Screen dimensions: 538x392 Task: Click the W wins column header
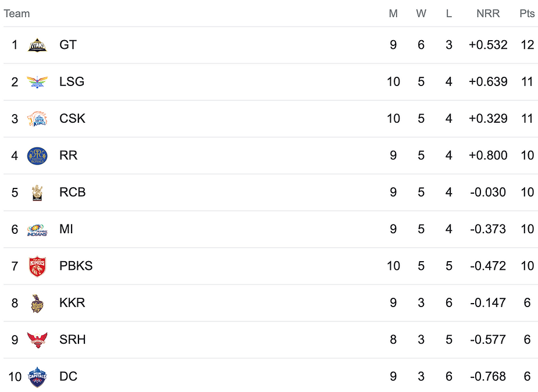click(x=421, y=13)
